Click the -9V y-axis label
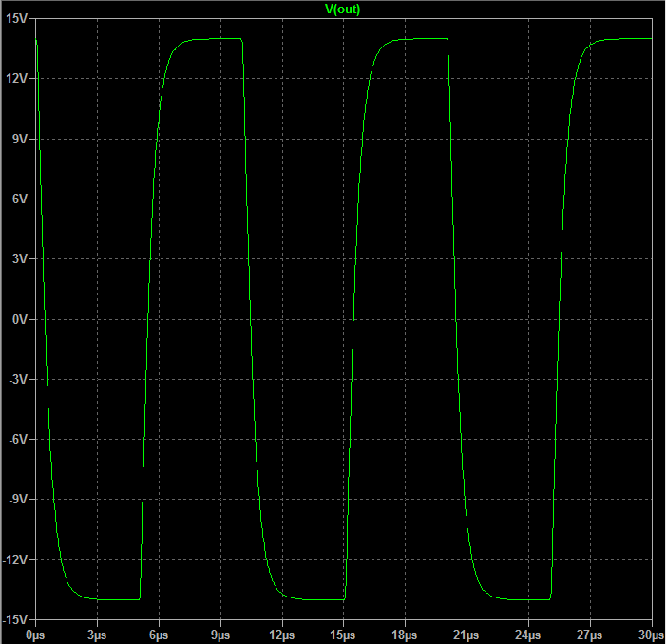 point(18,499)
